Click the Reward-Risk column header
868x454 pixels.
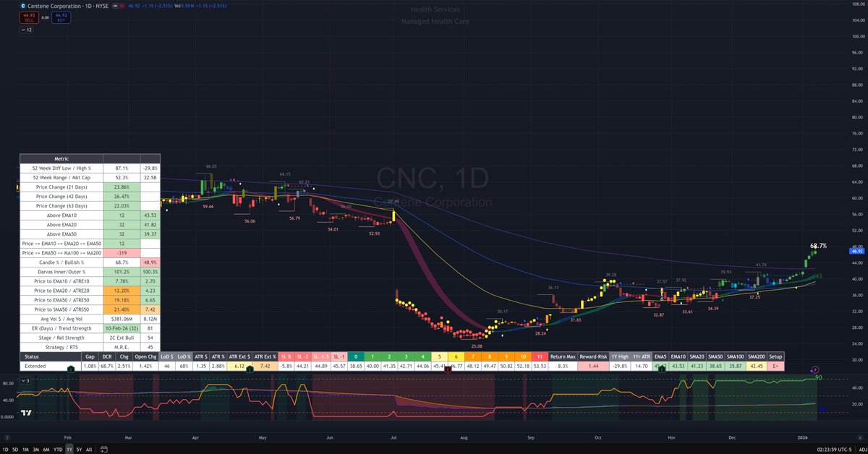pos(593,356)
